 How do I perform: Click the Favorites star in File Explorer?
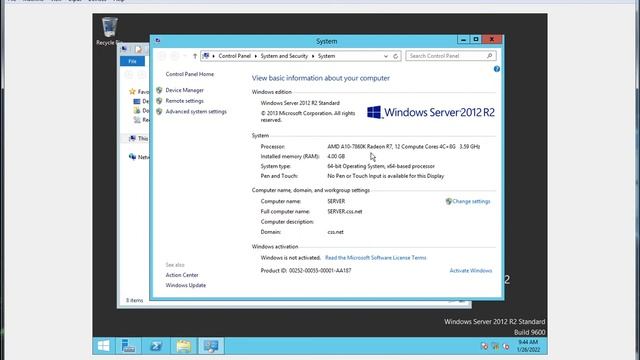(132, 92)
